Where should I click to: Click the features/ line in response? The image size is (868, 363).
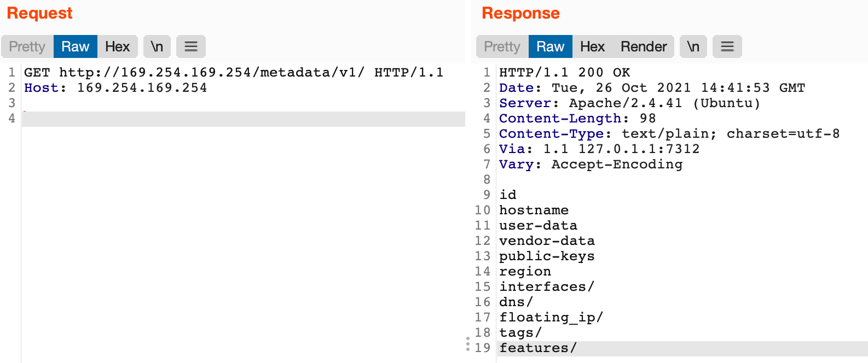tap(537, 348)
